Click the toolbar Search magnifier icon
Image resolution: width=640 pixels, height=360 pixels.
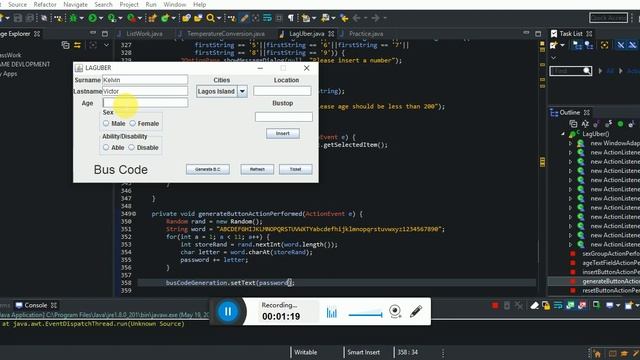pos(211,18)
